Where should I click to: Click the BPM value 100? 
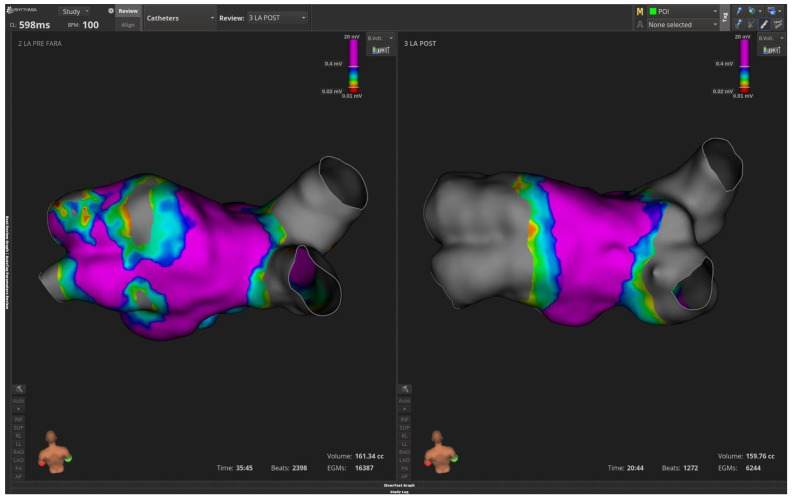(90, 25)
